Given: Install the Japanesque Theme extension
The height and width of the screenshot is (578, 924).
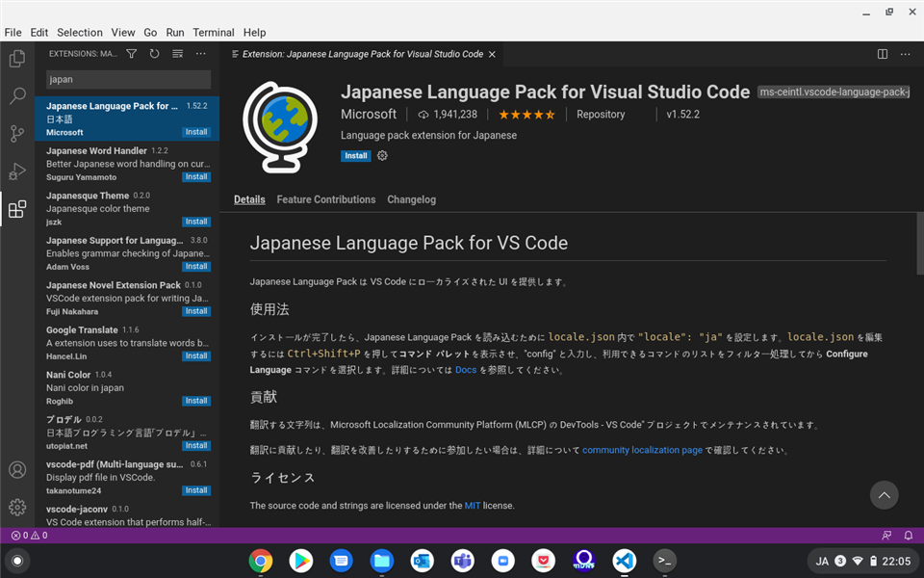Looking at the screenshot, I should [x=196, y=222].
